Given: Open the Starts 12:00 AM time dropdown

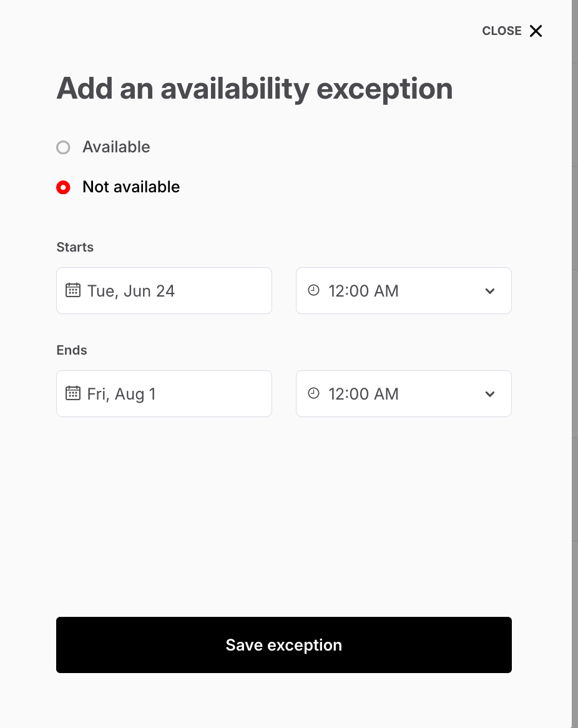Looking at the screenshot, I should click(x=403, y=291).
